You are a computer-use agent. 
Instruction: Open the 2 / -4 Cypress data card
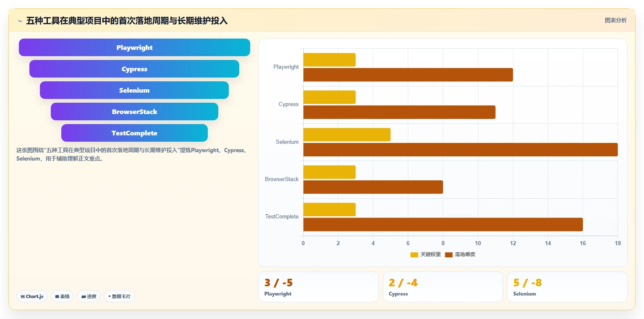click(443, 287)
